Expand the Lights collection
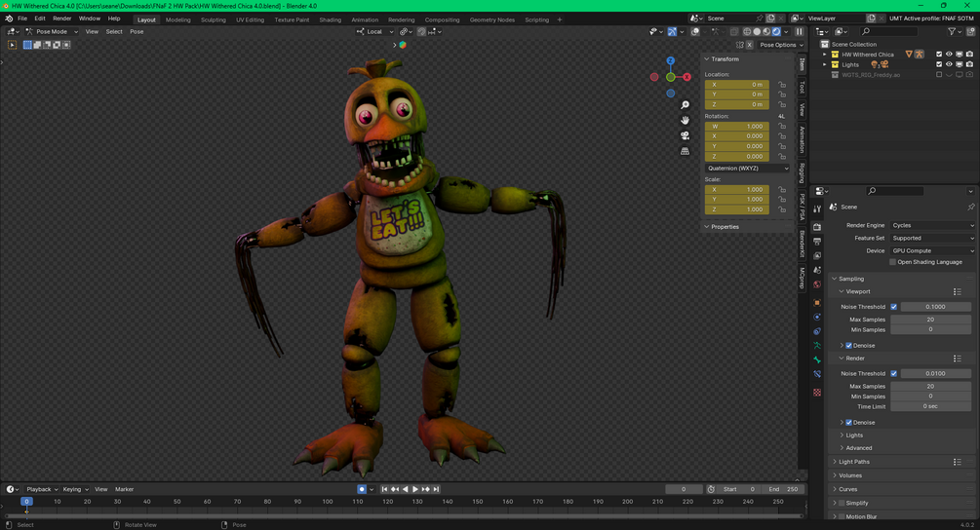The height and width of the screenshot is (530, 980). [x=824, y=64]
